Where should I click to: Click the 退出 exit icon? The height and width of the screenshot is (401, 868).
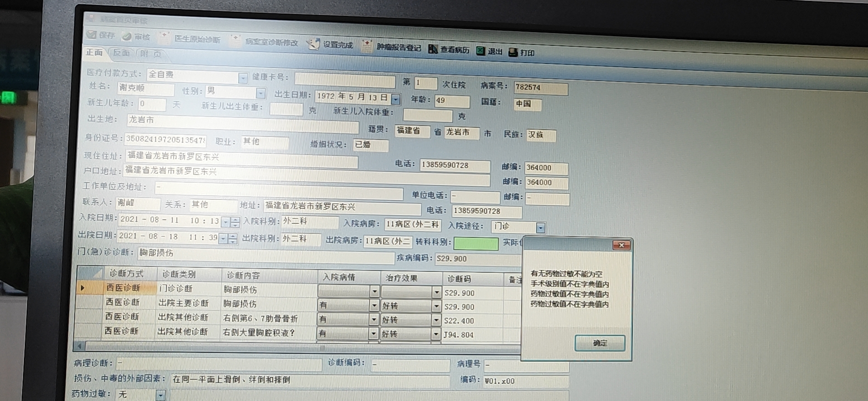coord(481,51)
